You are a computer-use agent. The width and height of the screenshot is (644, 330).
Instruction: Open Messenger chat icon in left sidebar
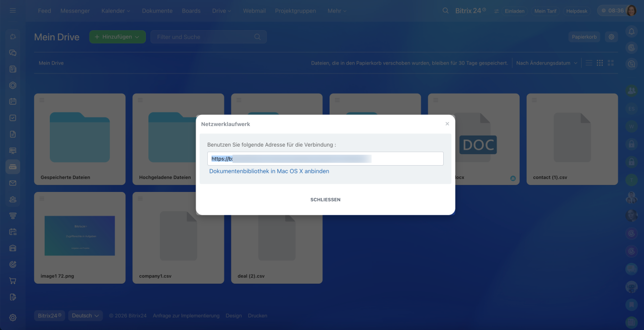pos(13,52)
